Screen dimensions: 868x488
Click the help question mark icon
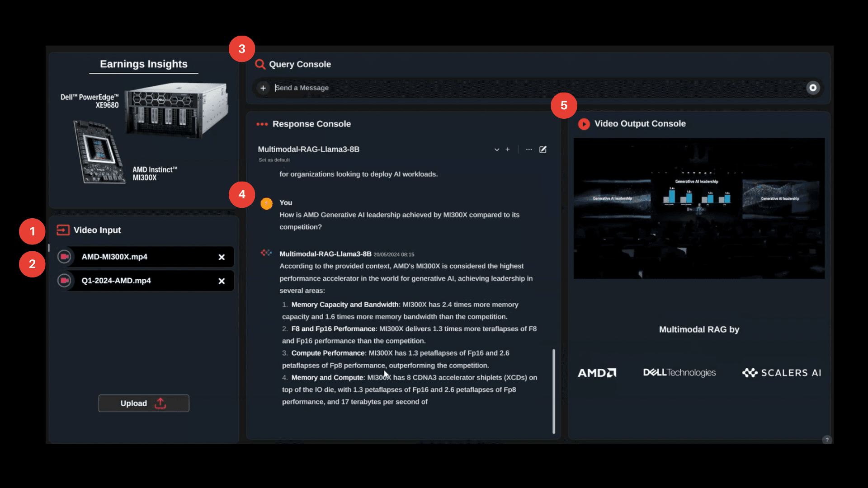pos(827,440)
